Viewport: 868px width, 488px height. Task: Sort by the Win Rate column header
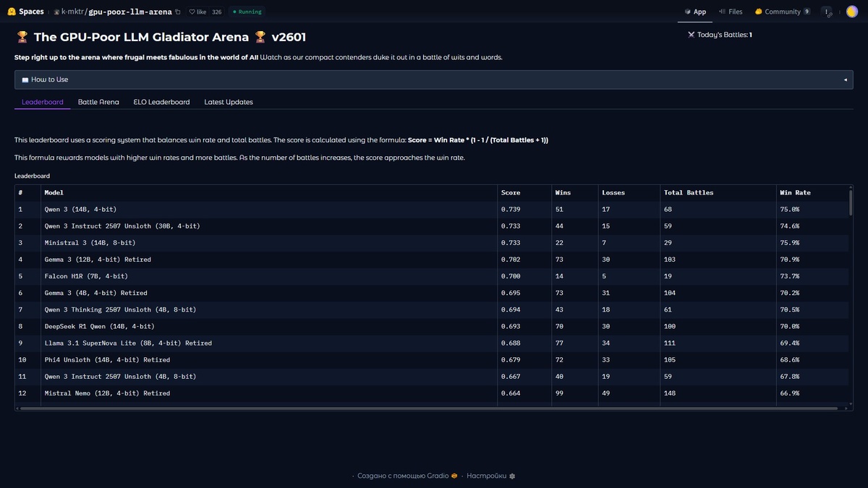coord(812,192)
